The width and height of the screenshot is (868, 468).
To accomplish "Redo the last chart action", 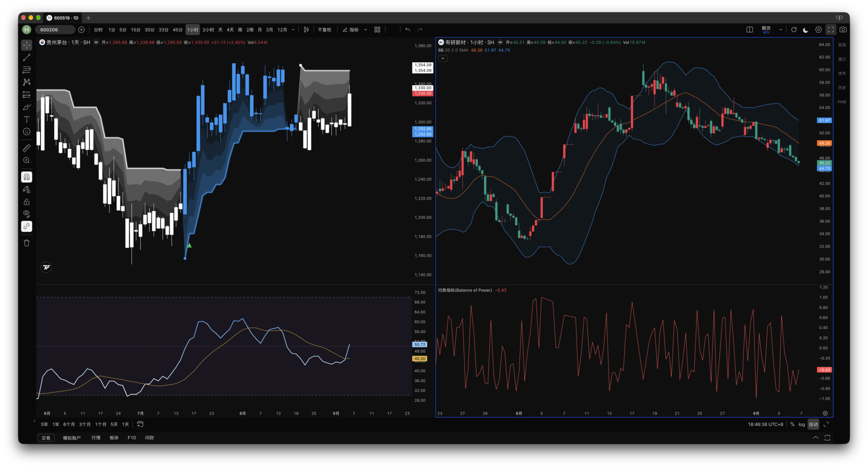I will [420, 30].
